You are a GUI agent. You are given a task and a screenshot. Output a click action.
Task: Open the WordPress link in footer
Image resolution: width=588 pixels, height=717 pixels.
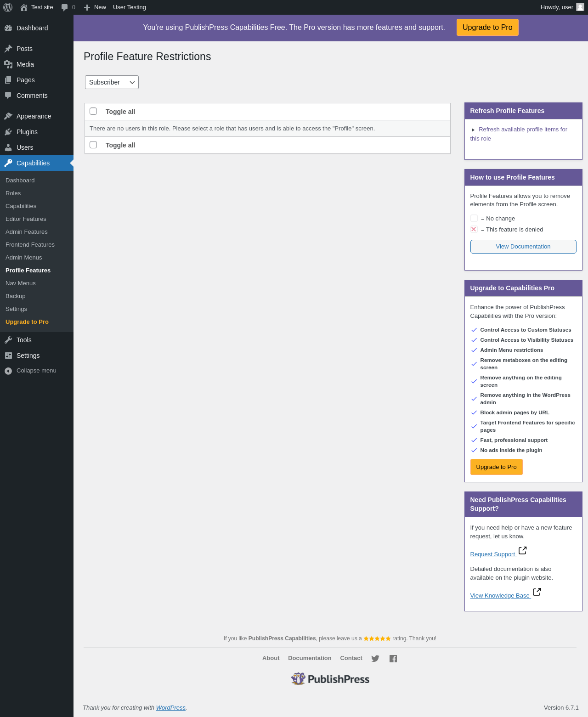point(170,708)
